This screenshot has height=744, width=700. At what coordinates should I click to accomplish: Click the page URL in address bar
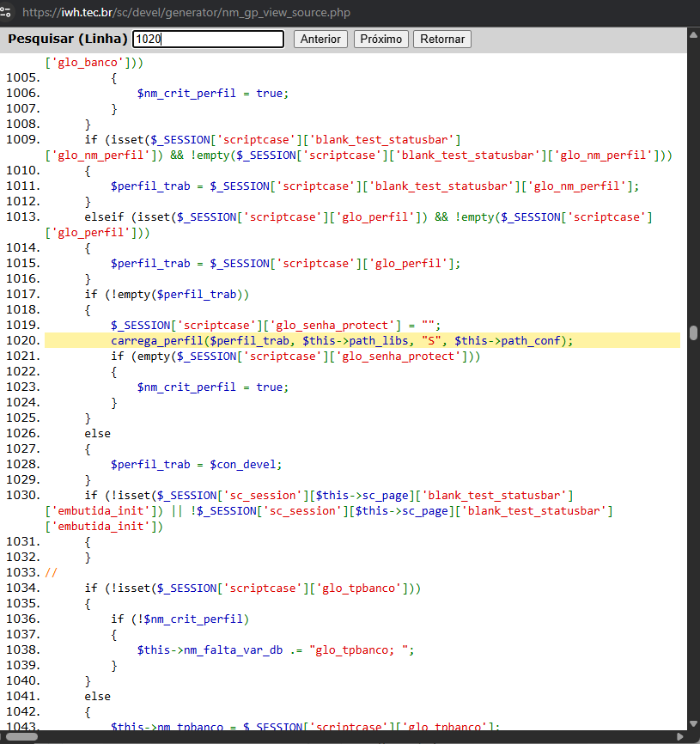(x=186, y=13)
